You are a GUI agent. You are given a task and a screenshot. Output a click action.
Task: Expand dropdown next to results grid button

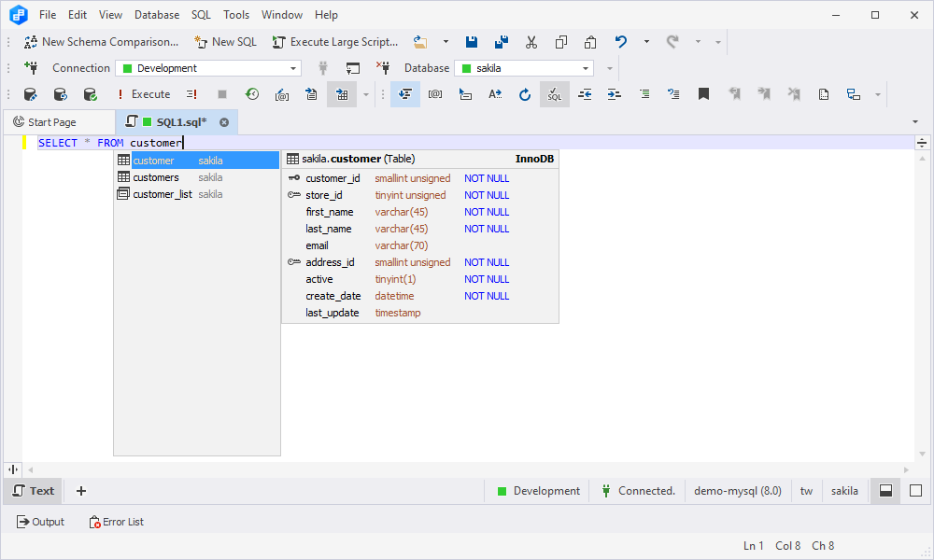click(366, 94)
